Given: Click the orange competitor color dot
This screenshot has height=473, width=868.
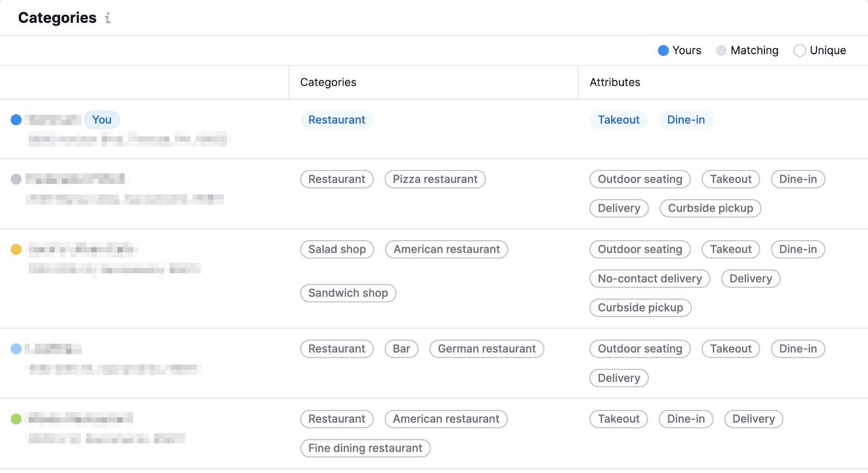Looking at the screenshot, I should click(x=16, y=250).
